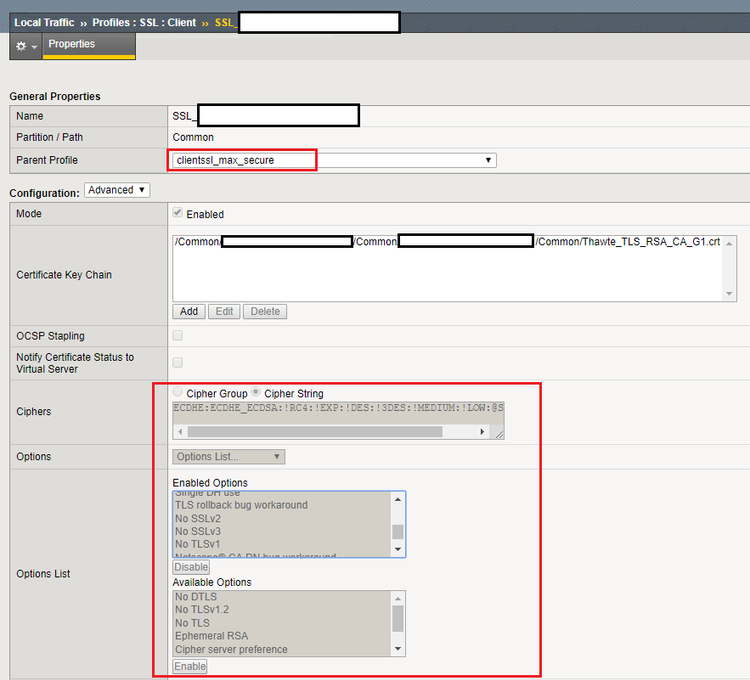This screenshot has width=750, height=680.
Task: Open the Parent Profile dropdown
Action: (x=333, y=160)
